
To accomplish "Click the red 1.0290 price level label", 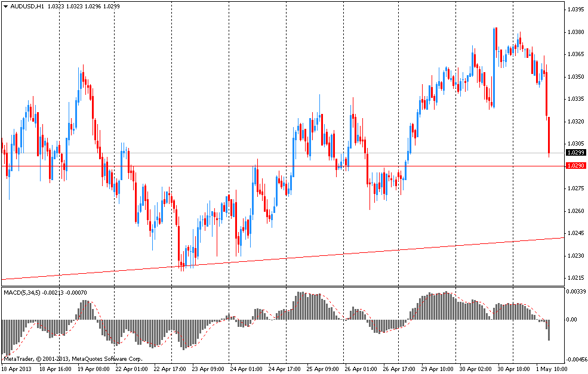I will [575, 166].
